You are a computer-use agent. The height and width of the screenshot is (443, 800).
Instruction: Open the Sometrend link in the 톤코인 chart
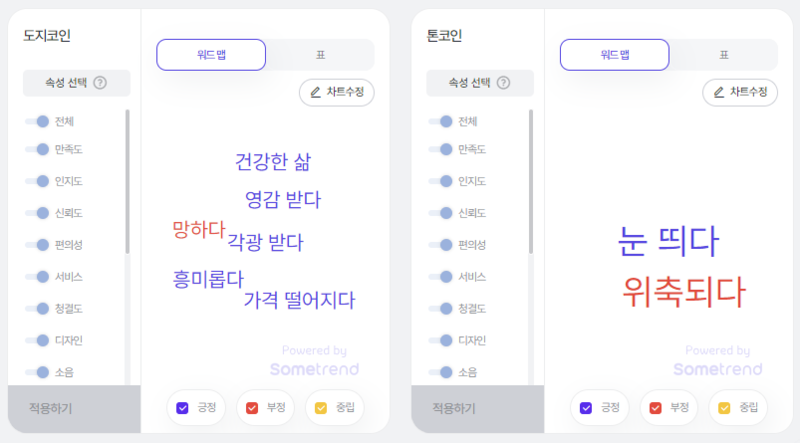(x=716, y=369)
